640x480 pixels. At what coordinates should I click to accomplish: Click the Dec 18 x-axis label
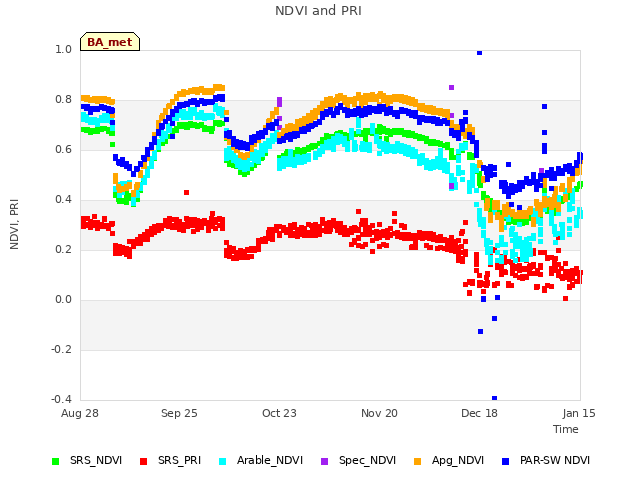[x=479, y=413]
